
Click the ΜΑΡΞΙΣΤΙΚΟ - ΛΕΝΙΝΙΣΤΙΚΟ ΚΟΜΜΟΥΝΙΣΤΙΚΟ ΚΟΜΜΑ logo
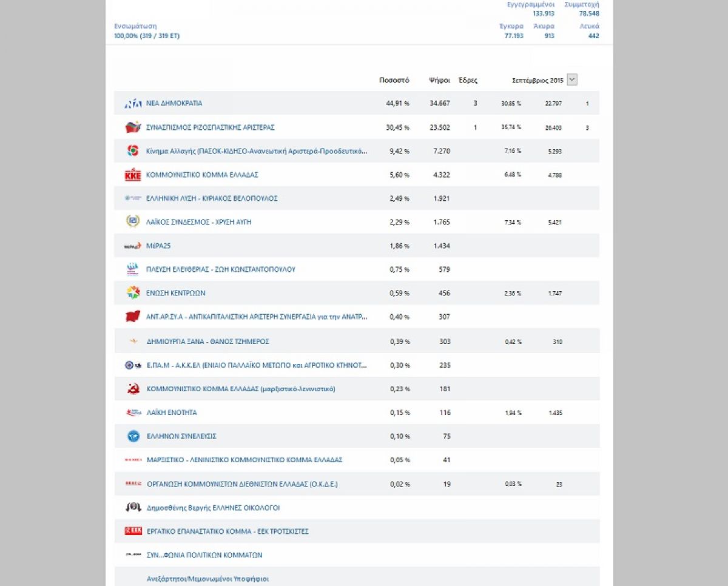133,460
